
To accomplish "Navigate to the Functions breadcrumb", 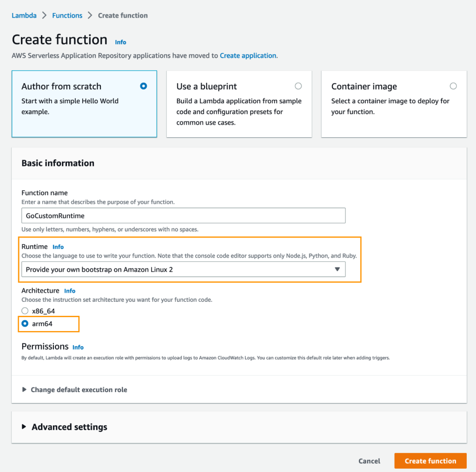I will point(67,15).
